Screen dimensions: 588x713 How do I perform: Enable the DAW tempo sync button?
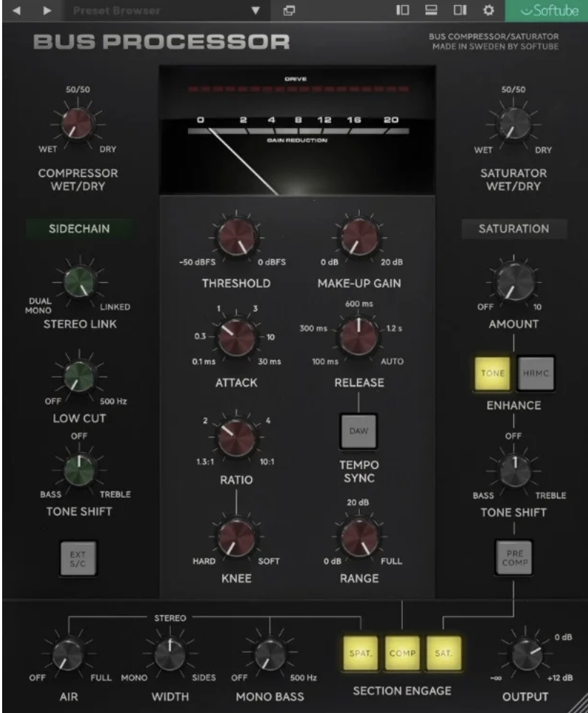(x=358, y=430)
